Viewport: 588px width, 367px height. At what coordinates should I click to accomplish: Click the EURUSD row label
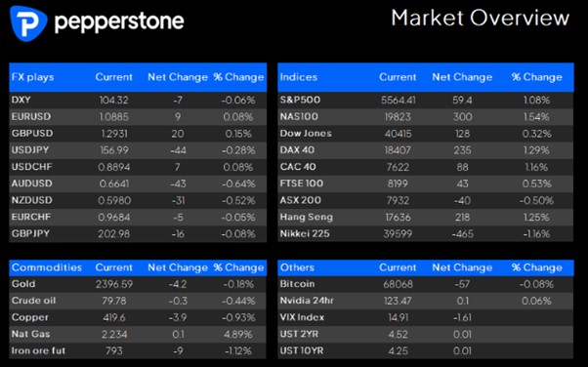click(31, 116)
